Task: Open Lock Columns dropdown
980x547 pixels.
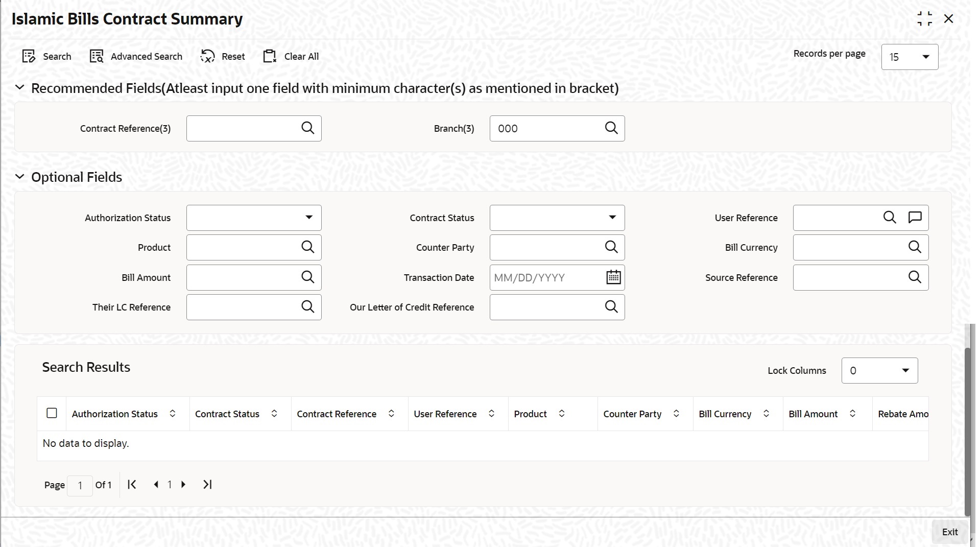Action: 879,370
